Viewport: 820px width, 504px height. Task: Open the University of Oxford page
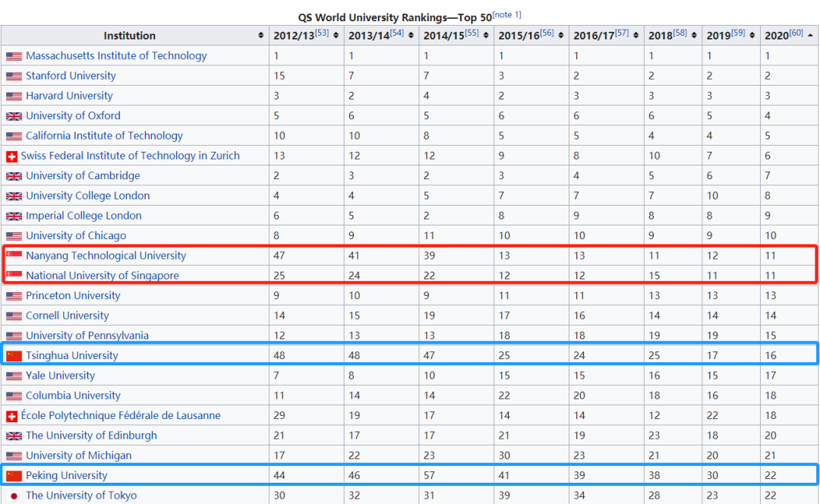73,115
